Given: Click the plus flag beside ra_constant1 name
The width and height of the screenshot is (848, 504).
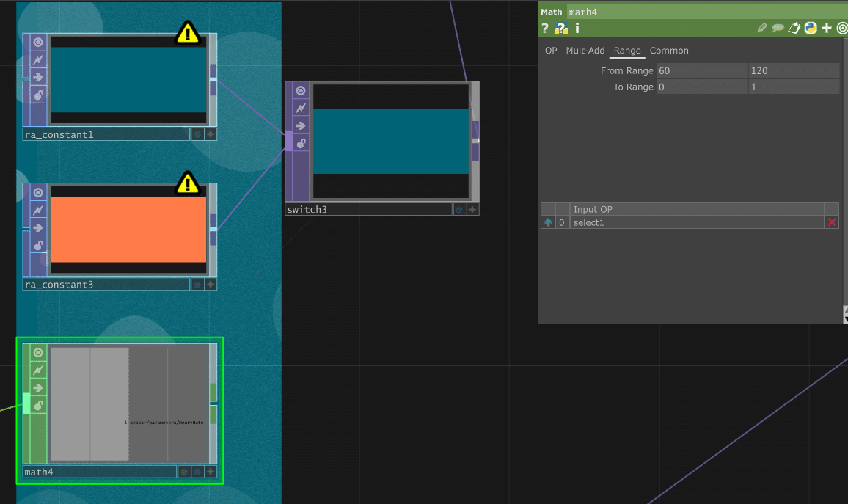Looking at the screenshot, I should [x=211, y=134].
